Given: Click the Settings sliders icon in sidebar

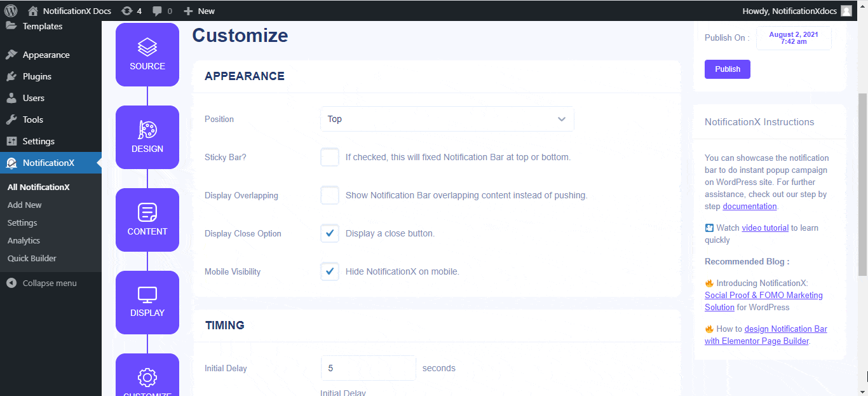Looking at the screenshot, I should (x=11, y=141).
